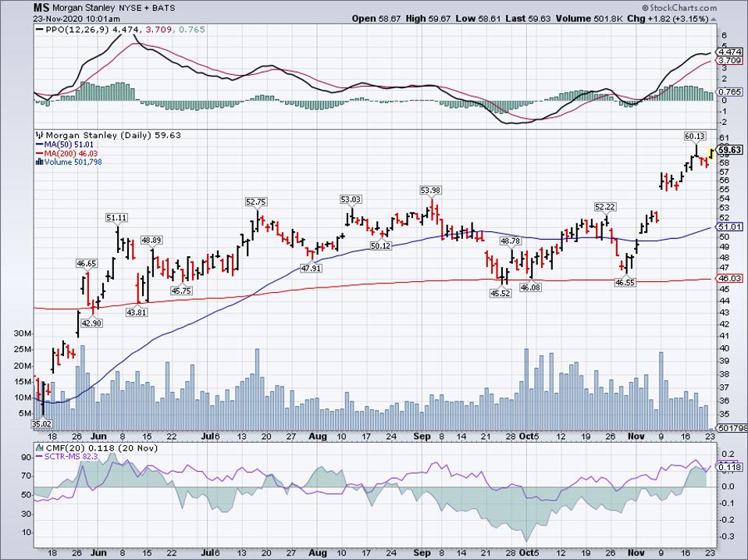Click the 51.01 MA(50) axis tag
This screenshot has height=560, width=748.
[730, 227]
